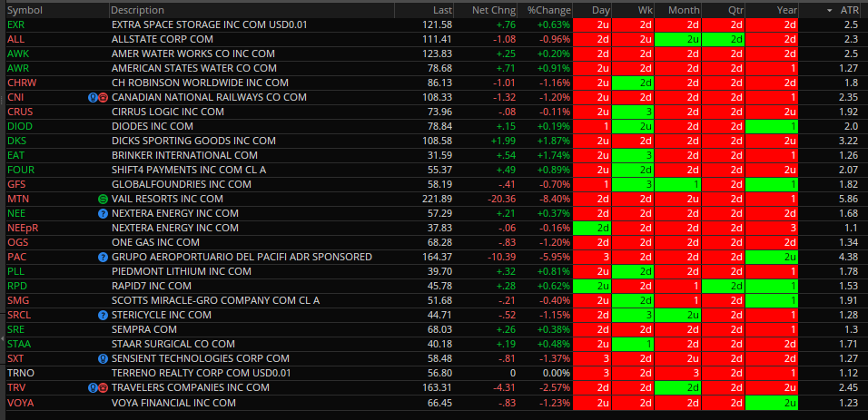The image size is (868, 420).
Task: Click the red phone icon in TRV row
Action: tap(103, 387)
